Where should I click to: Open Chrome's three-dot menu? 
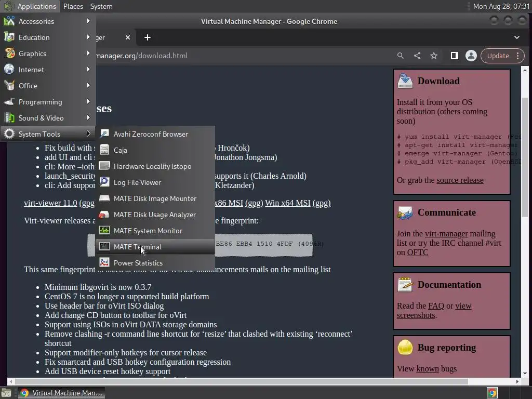point(518,56)
